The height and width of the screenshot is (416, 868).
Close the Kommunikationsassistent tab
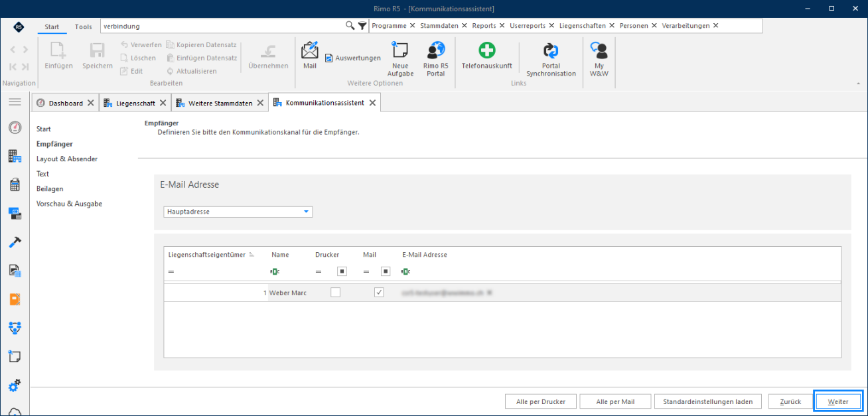(x=372, y=103)
